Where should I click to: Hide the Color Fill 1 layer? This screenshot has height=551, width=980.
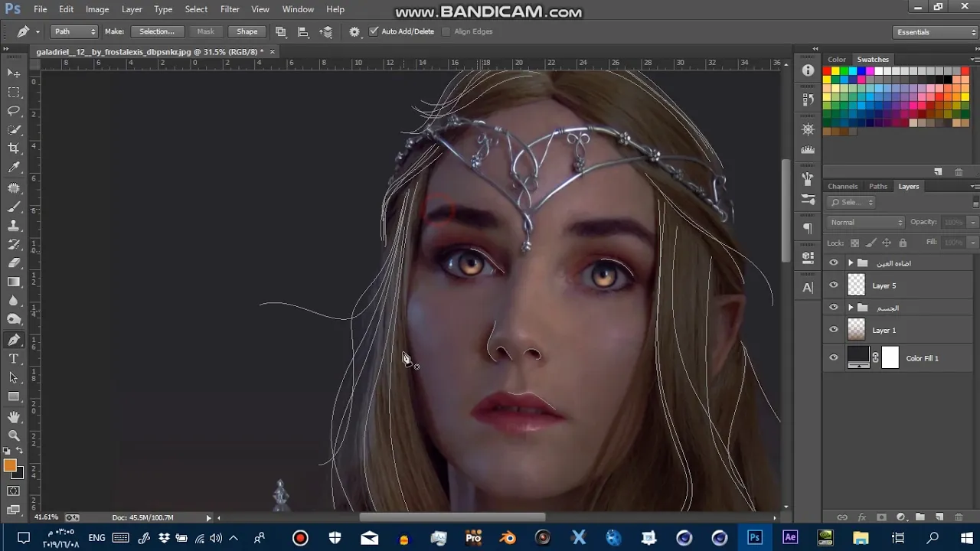pyautogui.click(x=834, y=358)
